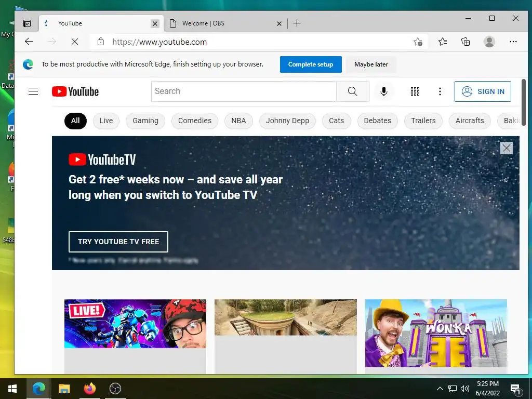Open the notification action center icon
This screenshot has width=532, height=399.
[x=515, y=389]
